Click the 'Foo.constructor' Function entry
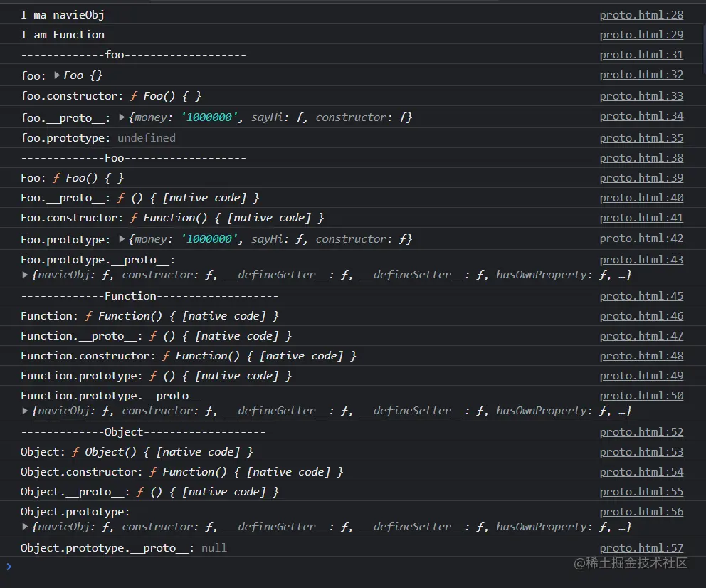Screen dimensions: 706x588 tap(172, 217)
